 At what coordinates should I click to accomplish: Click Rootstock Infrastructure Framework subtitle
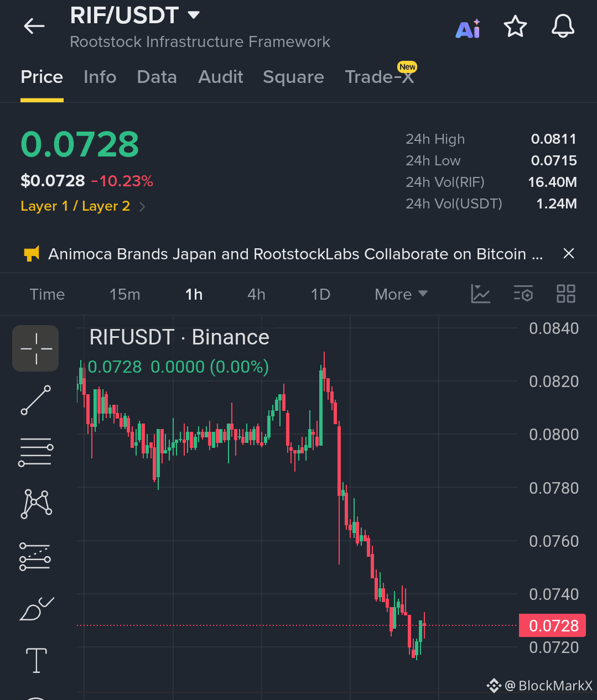click(x=200, y=42)
